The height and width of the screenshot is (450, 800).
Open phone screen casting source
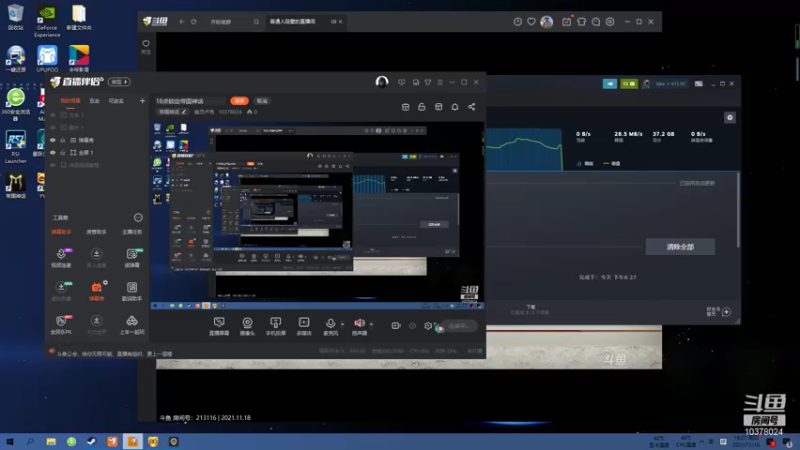[276, 326]
